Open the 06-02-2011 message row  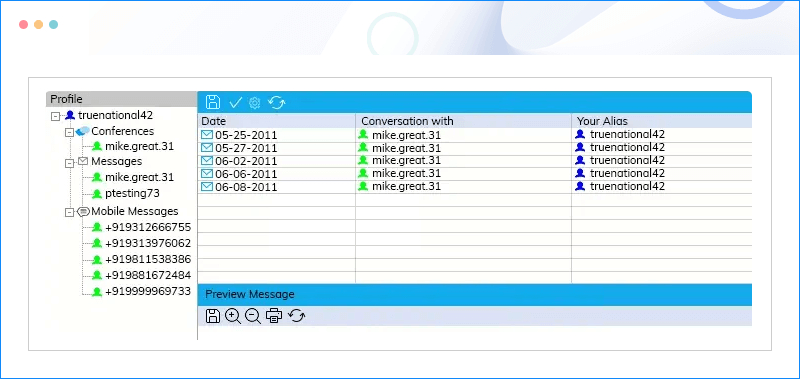474,161
